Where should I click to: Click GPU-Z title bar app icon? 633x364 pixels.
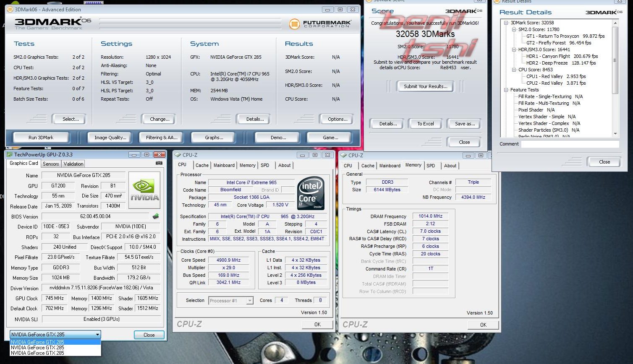tap(10, 155)
